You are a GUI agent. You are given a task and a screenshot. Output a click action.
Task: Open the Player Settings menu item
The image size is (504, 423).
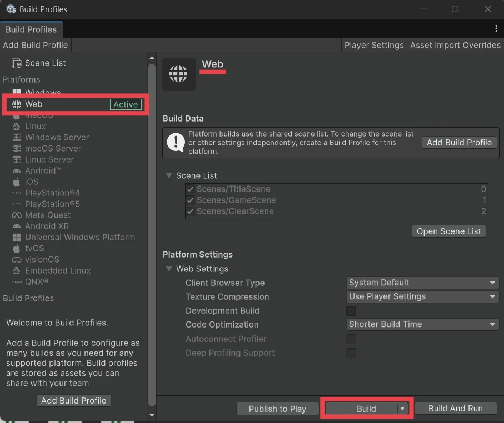click(x=374, y=45)
